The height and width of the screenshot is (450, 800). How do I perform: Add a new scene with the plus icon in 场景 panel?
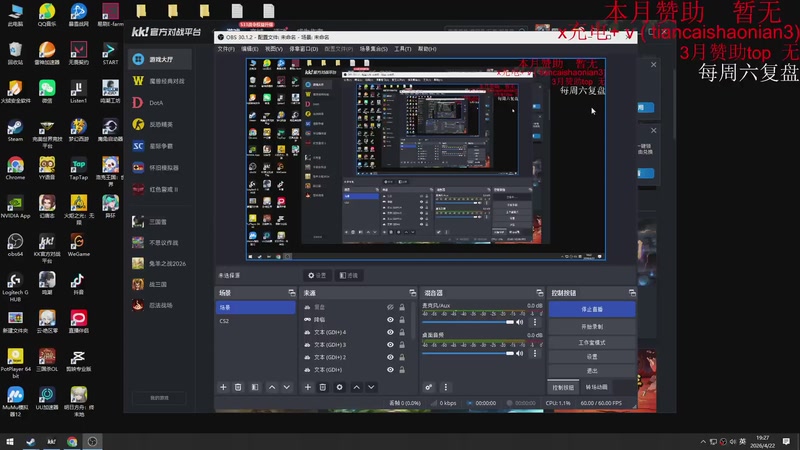(223, 387)
